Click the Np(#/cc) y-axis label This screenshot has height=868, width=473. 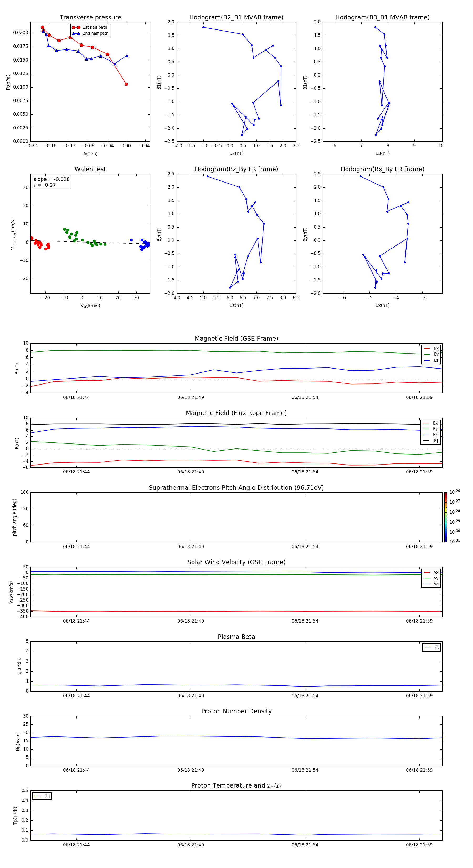pyautogui.click(x=18, y=741)
